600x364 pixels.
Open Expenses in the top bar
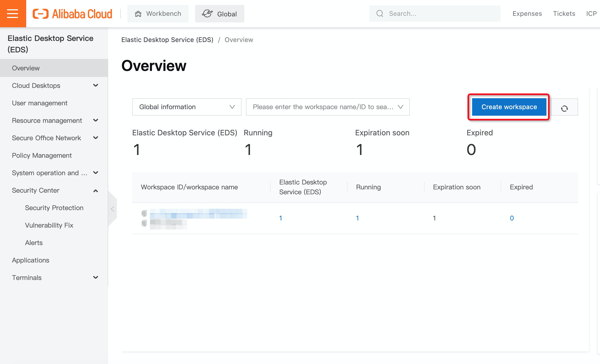pos(527,14)
